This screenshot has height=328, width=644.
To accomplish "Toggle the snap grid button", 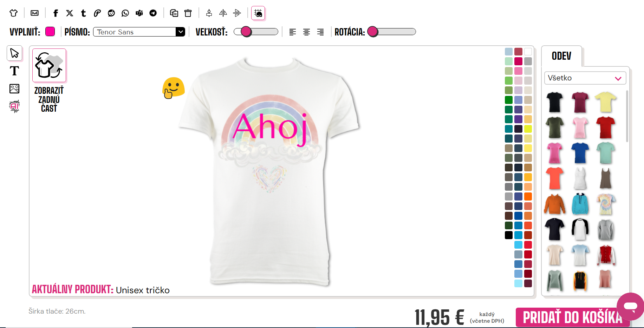I will [258, 13].
